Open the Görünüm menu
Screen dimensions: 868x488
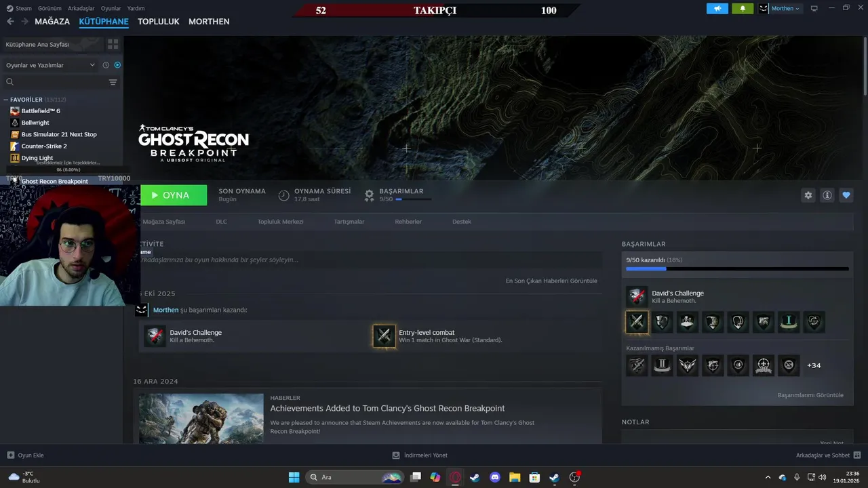[50, 8]
